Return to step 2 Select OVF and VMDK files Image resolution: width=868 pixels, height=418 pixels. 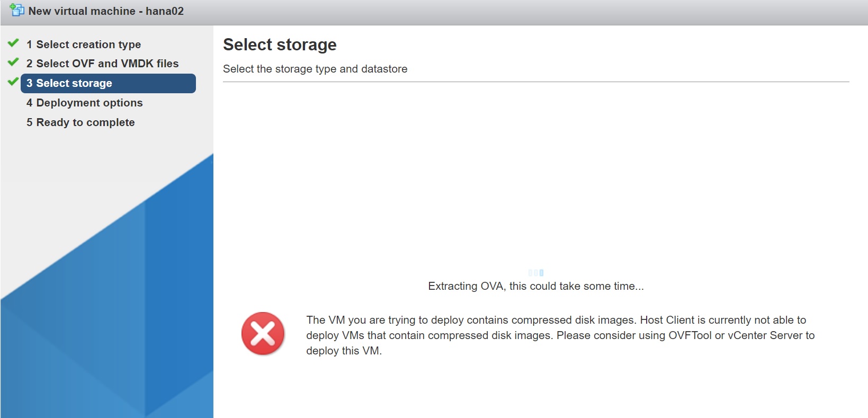tap(103, 64)
